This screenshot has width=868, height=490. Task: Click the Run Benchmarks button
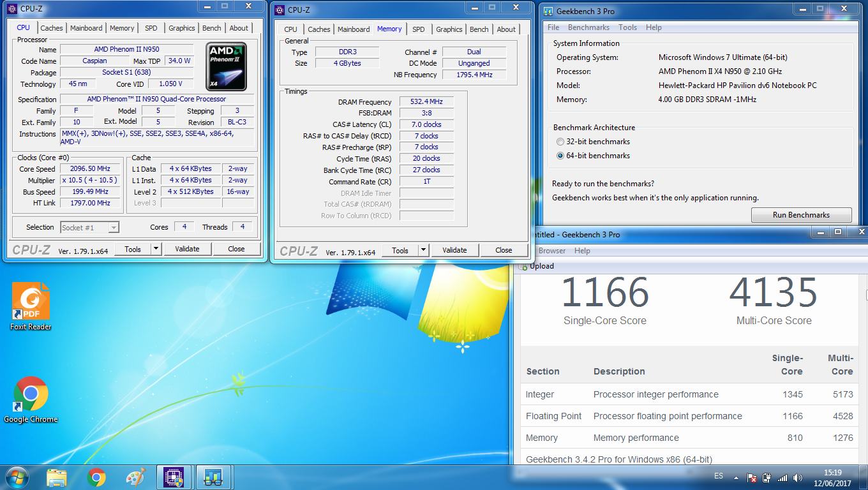pyautogui.click(x=801, y=215)
